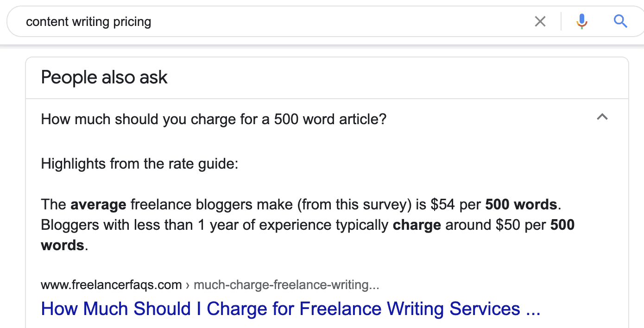Visit the www.freelancerfaqs.com breadcrumb
The image size is (644, 328).
(111, 284)
